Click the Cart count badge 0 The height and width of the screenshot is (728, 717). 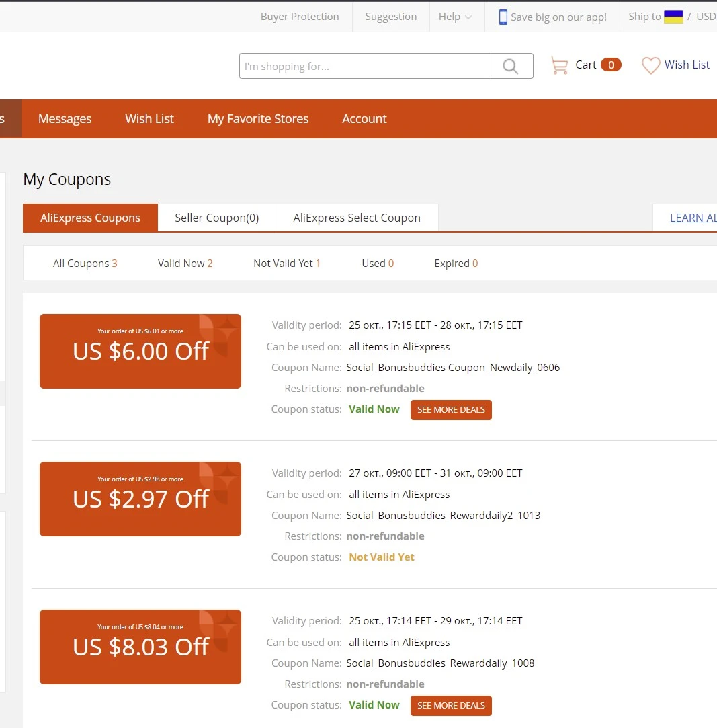click(x=611, y=65)
